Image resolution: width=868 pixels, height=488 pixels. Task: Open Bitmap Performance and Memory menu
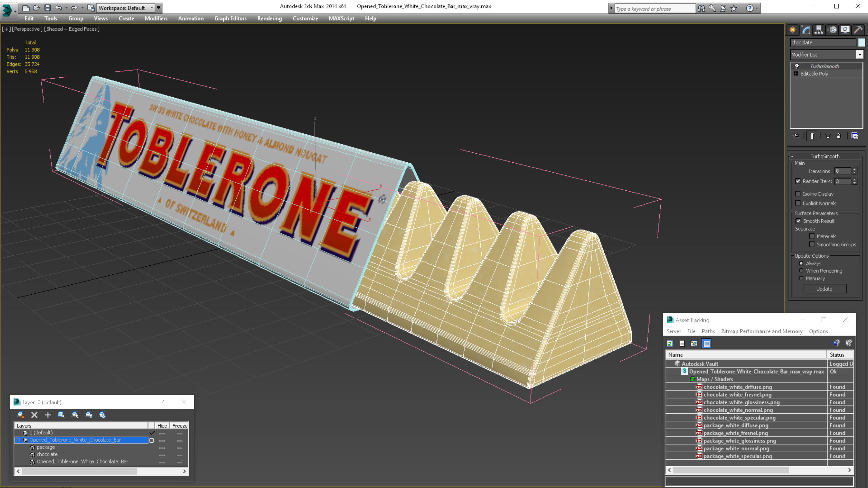[x=762, y=331]
